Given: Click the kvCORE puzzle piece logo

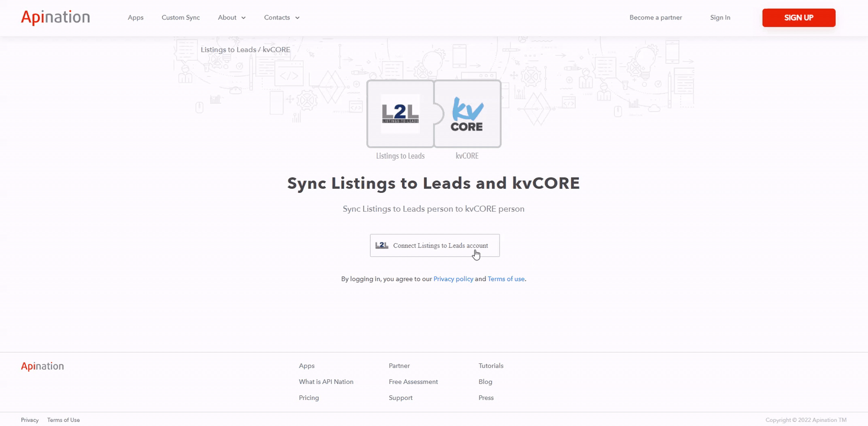Looking at the screenshot, I should pyautogui.click(x=467, y=114).
